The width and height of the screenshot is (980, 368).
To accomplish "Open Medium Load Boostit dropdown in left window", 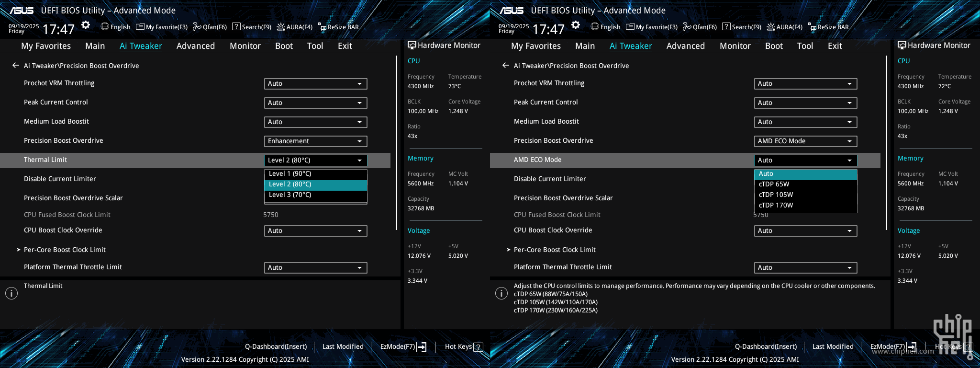I will [x=316, y=122].
